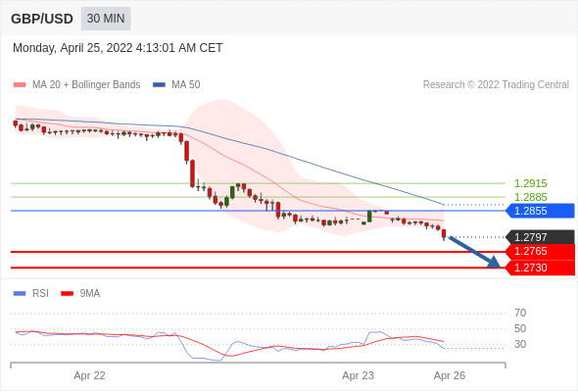
Task: Click the 30 MIN timeframe badge
Action: tap(106, 19)
